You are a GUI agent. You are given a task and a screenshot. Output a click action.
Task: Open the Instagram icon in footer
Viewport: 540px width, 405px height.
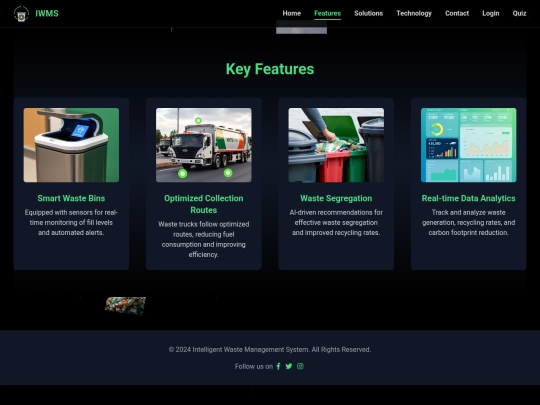tap(300, 366)
